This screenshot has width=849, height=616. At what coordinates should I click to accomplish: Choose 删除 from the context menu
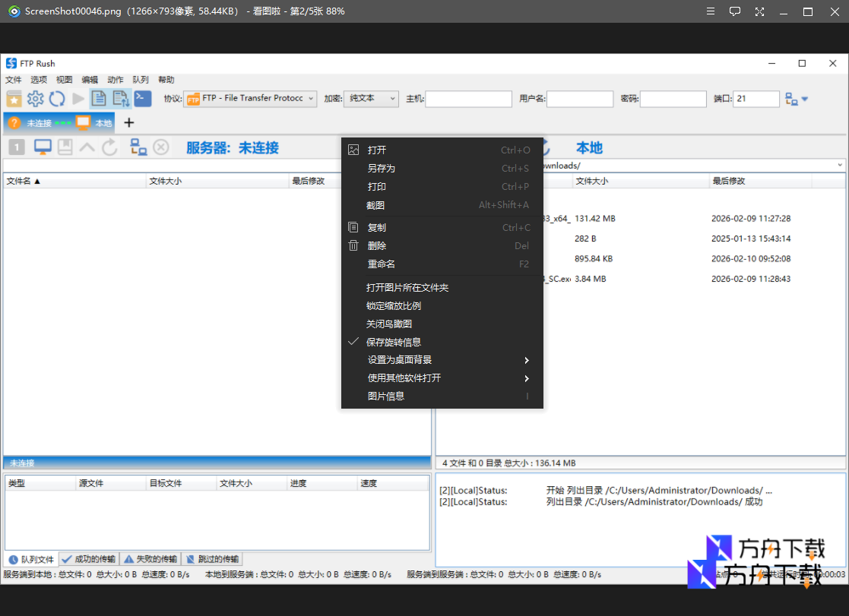pyautogui.click(x=377, y=245)
